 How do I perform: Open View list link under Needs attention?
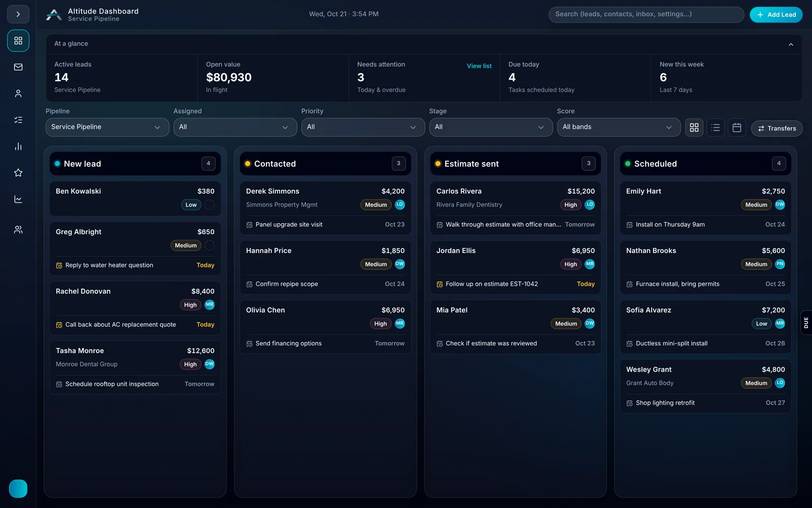tap(479, 66)
